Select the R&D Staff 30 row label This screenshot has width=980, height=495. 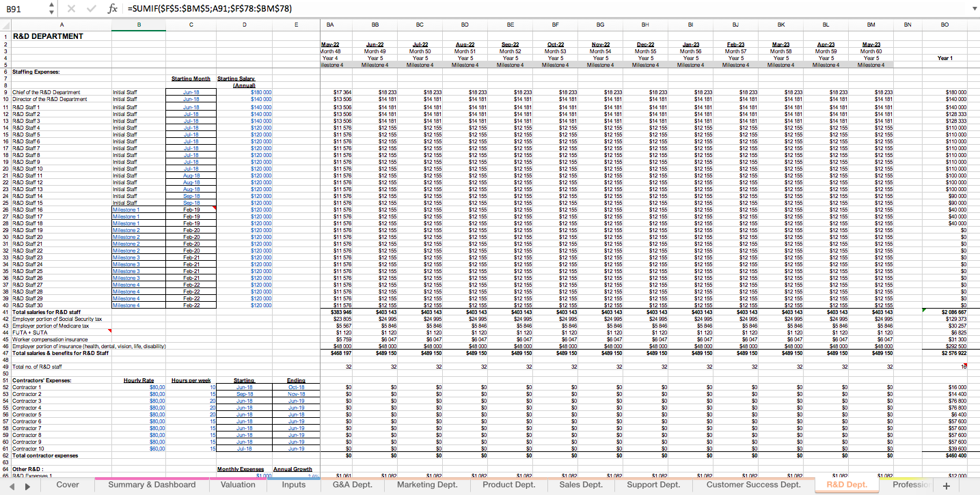click(x=27, y=305)
